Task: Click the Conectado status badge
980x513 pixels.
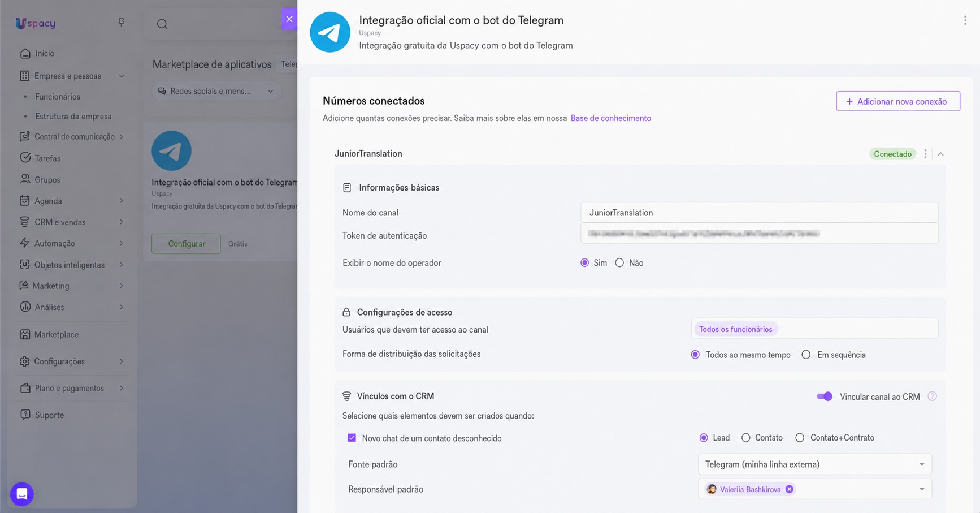Action: [x=892, y=154]
